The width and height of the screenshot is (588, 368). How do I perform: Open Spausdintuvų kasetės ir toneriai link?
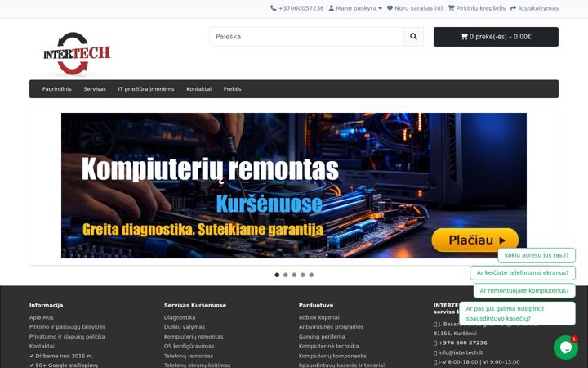coord(341,365)
